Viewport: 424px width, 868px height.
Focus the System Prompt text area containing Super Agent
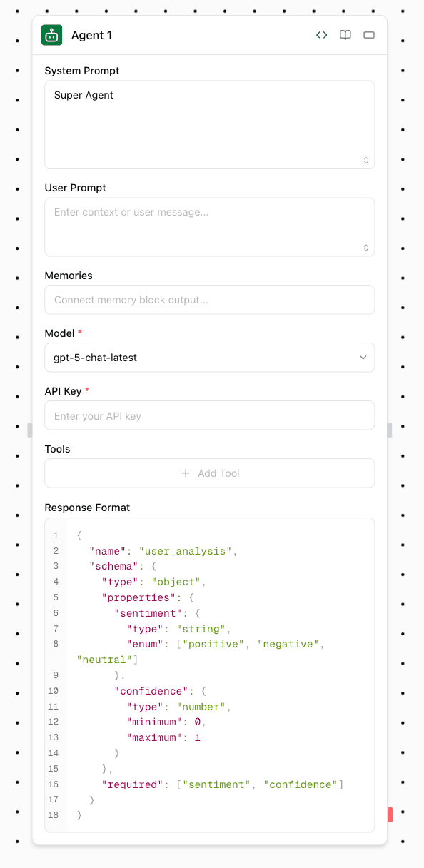coord(210,124)
